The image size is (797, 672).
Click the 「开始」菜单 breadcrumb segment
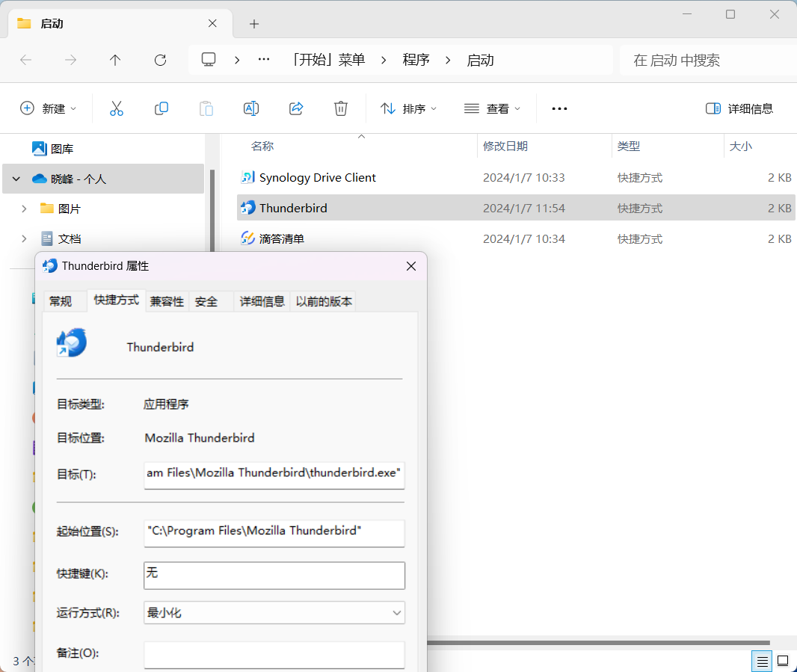pyautogui.click(x=328, y=60)
